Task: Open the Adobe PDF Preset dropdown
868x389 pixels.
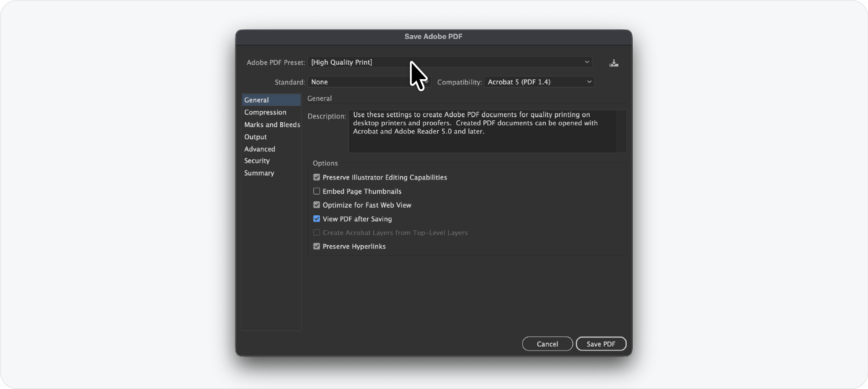Action: 450,62
